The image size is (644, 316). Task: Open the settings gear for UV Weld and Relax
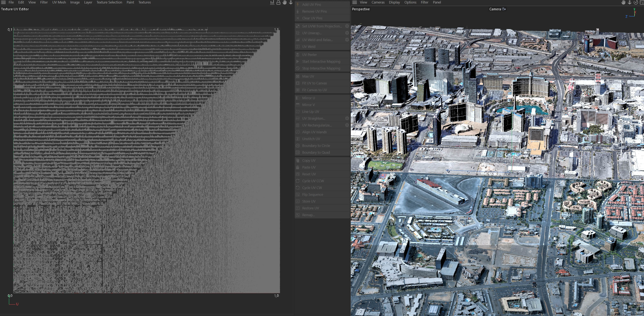pyautogui.click(x=347, y=40)
